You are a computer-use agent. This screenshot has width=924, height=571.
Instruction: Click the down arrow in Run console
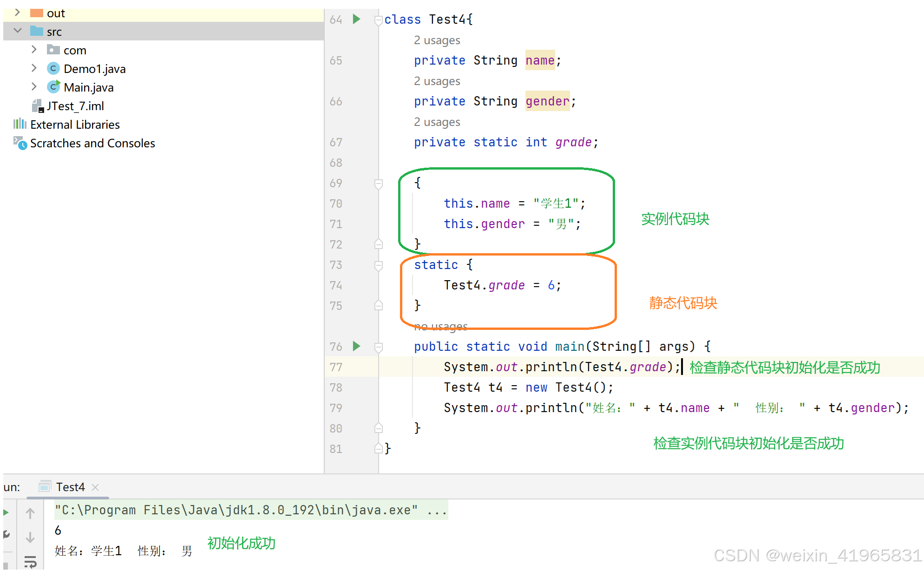30,538
